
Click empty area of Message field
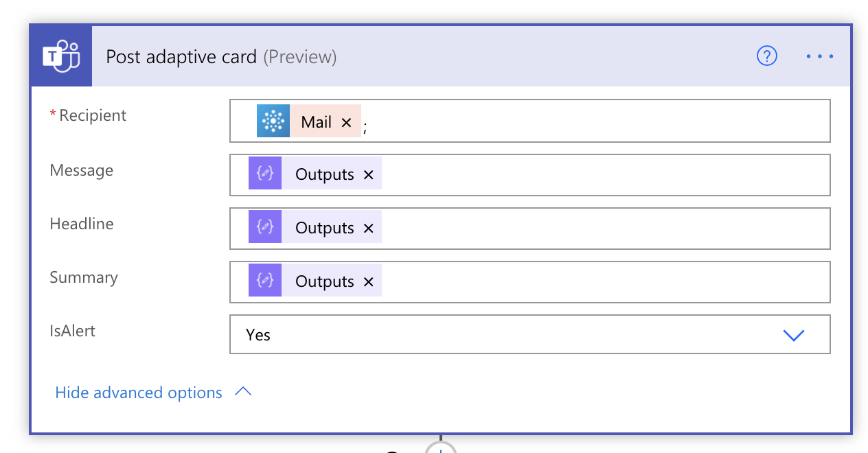coord(604,175)
